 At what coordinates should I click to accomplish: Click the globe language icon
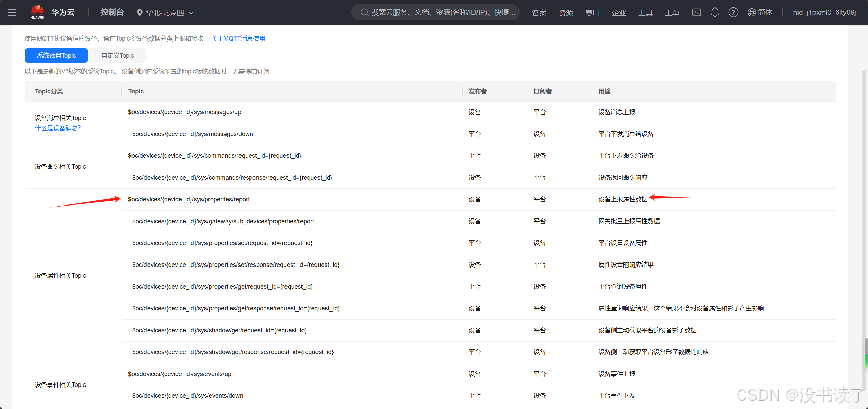tap(751, 13)
